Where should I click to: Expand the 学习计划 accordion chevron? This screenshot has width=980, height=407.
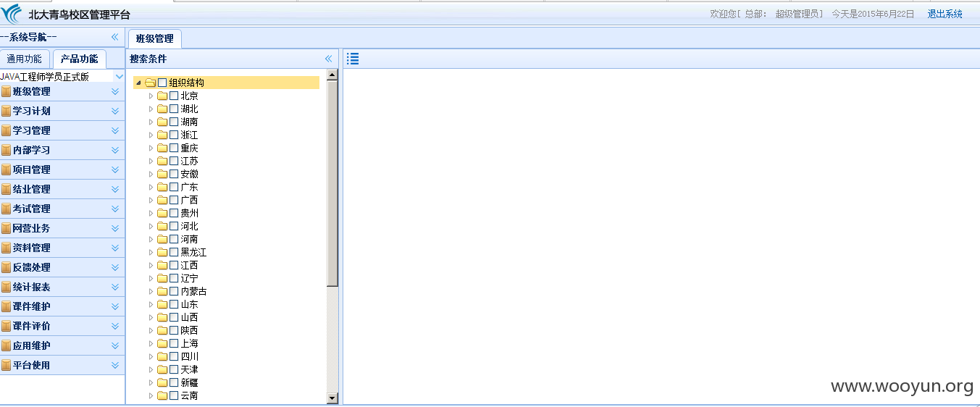[114, 111]
